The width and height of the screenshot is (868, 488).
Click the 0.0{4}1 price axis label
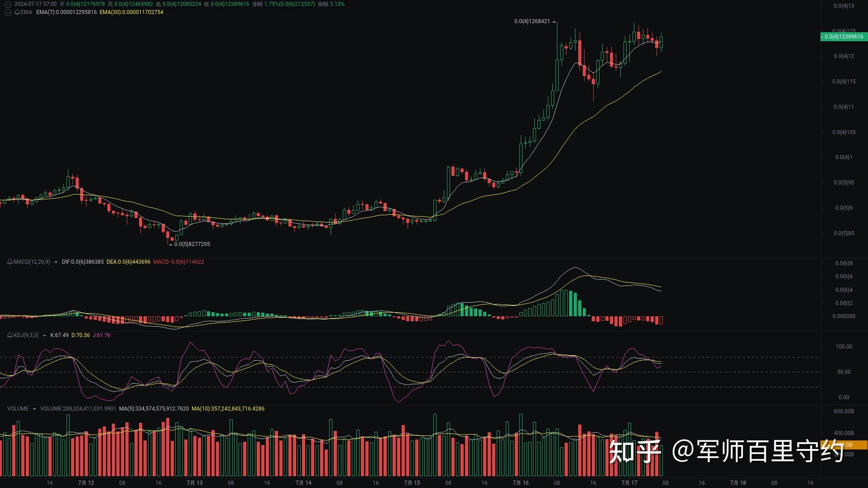tap(844, 157)
